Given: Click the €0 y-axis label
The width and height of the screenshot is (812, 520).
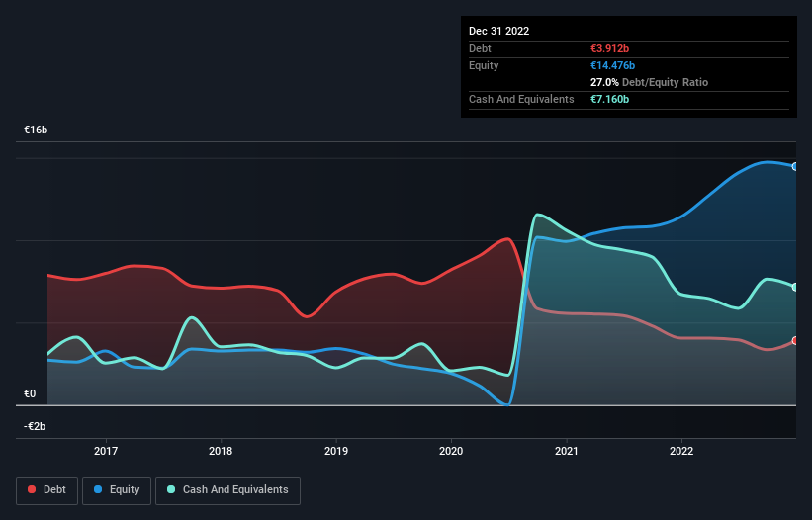Looking at the screenshot, I should coord(30,393).
